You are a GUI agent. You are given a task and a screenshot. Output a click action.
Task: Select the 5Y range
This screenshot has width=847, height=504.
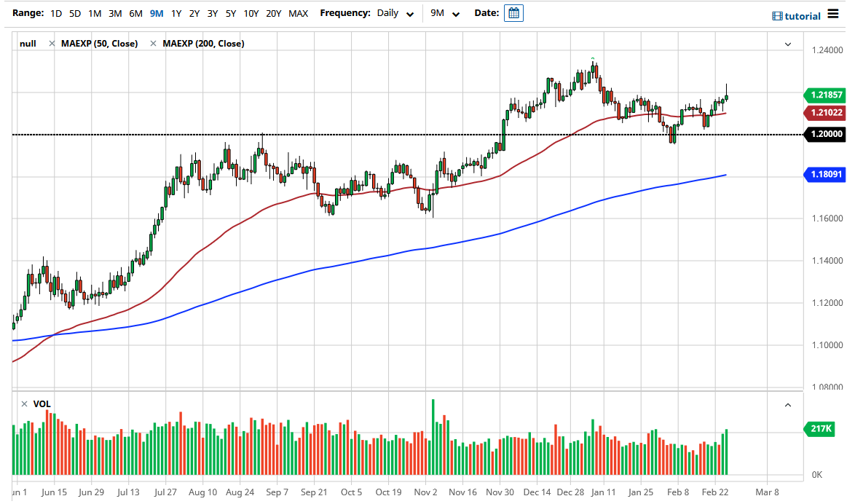(x=231, y=14)
